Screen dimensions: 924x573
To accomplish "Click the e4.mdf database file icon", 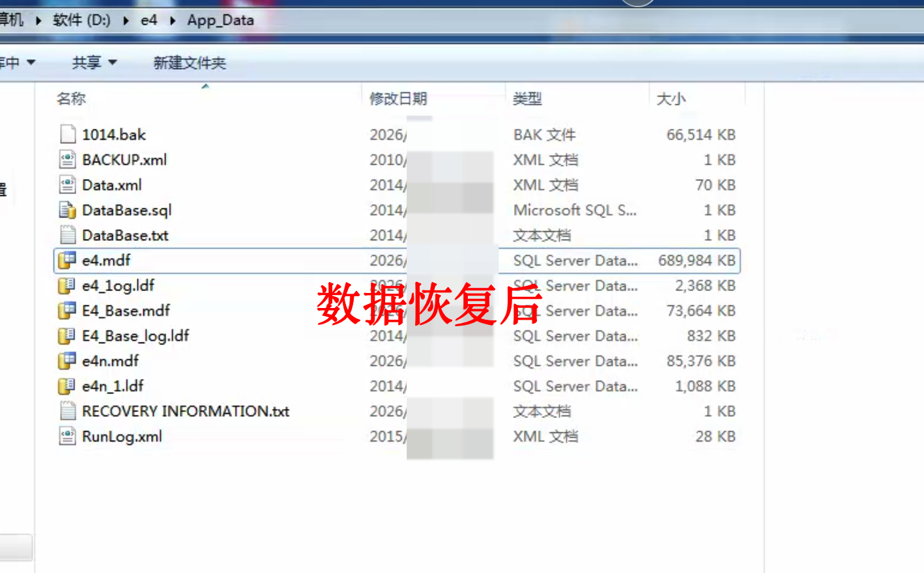I will click(x=68, y=260).
